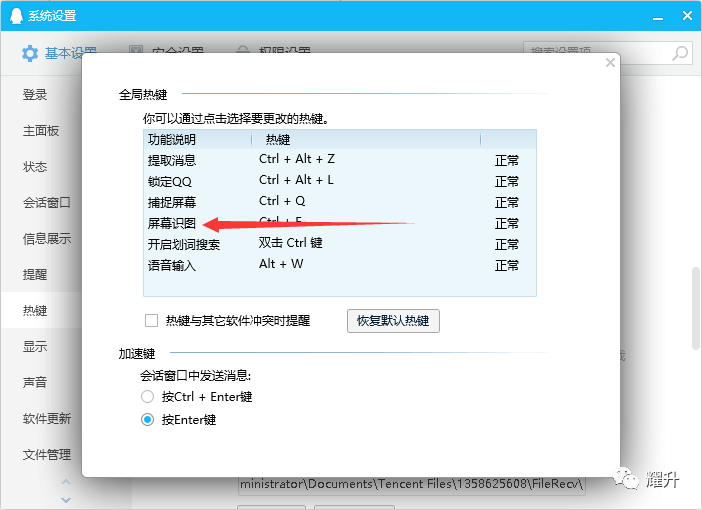Select 信息展示 in the sidebar
The width and height of the screenshot is (702, 510).
coord(47,238)
